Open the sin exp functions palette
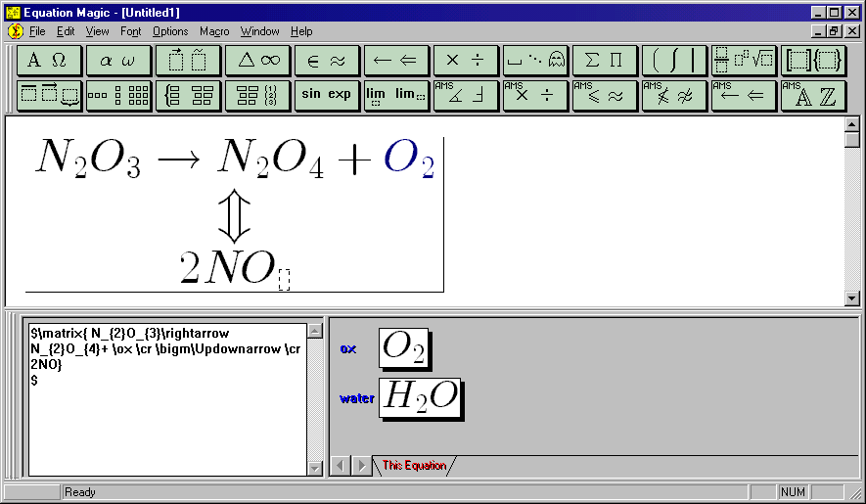866x504 pixels. [x=327, y=96]
